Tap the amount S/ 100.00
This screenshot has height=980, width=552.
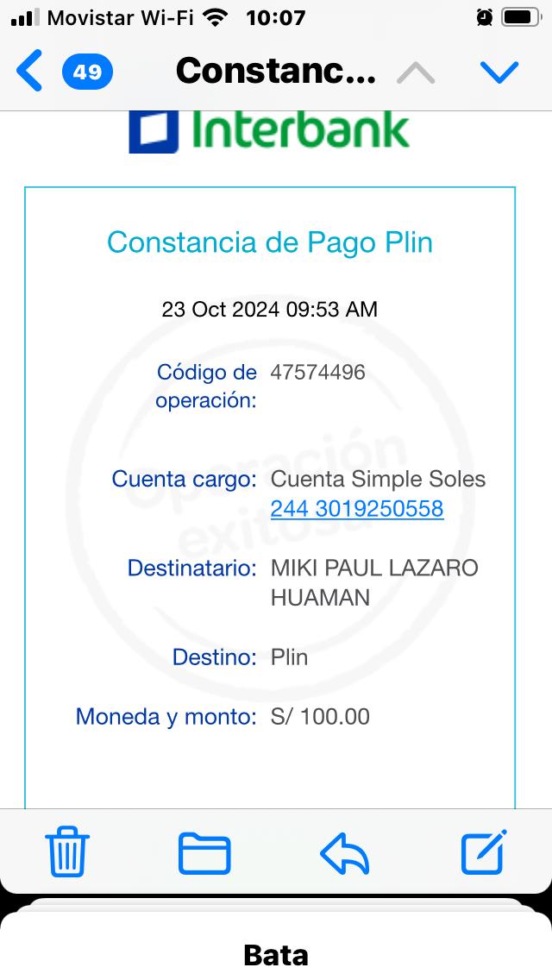pos(320,717)
